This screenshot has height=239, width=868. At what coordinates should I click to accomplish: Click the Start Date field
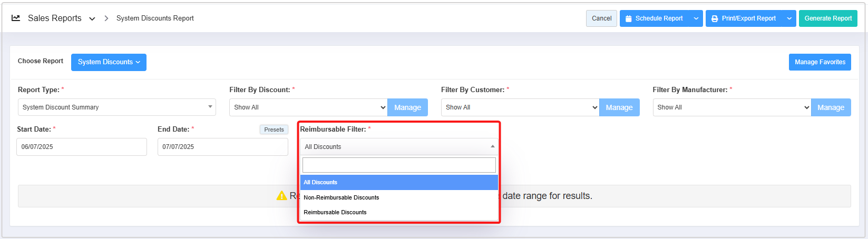(82, 147)
